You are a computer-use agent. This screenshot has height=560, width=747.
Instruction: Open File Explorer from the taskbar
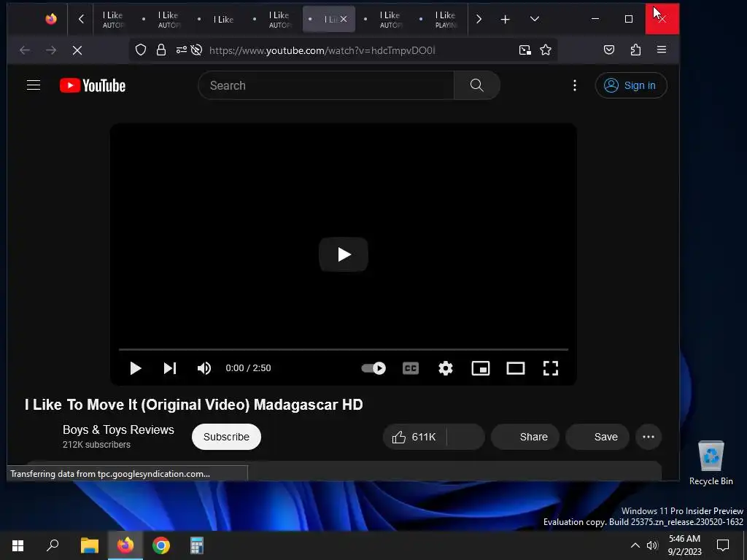click(89, 545)
